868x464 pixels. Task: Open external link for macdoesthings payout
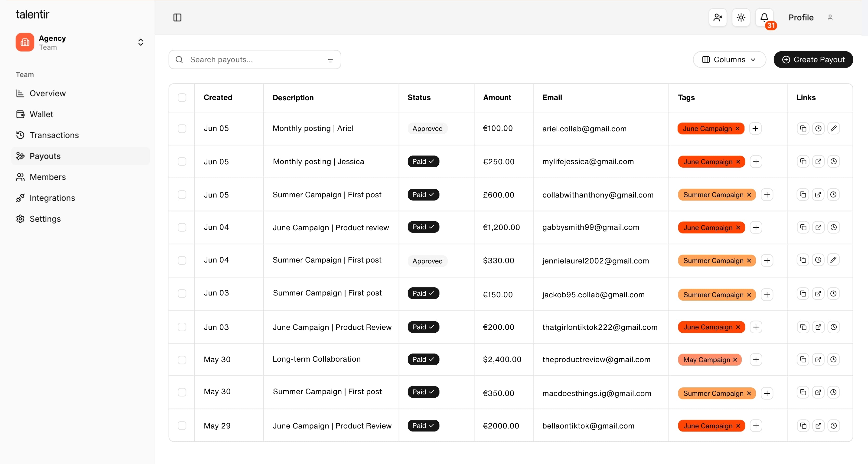tap(819, 392)
